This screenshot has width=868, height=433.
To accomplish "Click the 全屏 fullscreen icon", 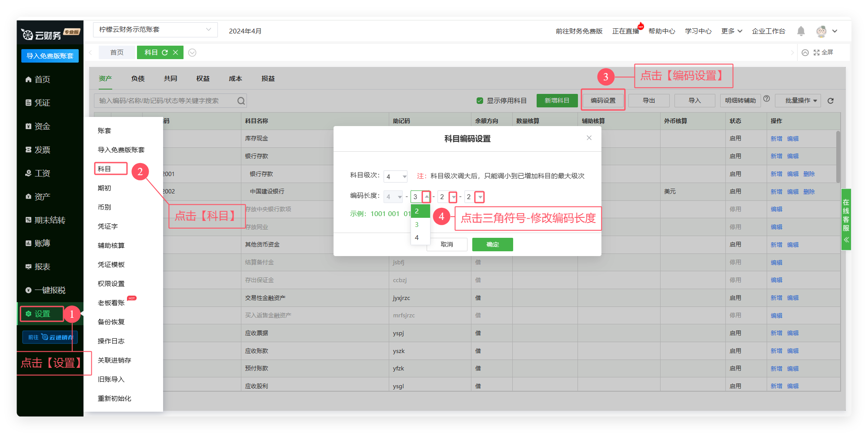I will pos(817,53).
